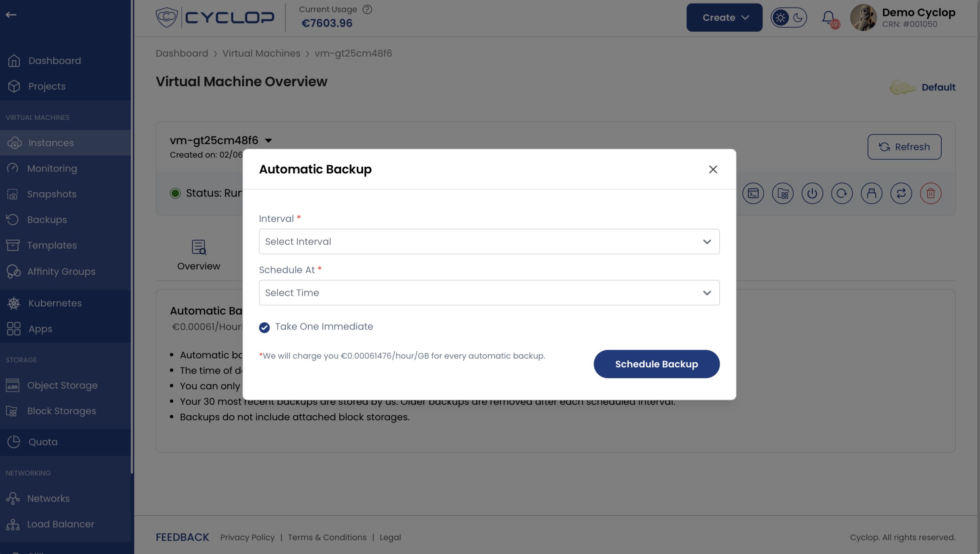The height and width of the screenshot is (554, 980).
Task: Uncheck Take One Immediate checkbox
Action: [x=264, y=327]
